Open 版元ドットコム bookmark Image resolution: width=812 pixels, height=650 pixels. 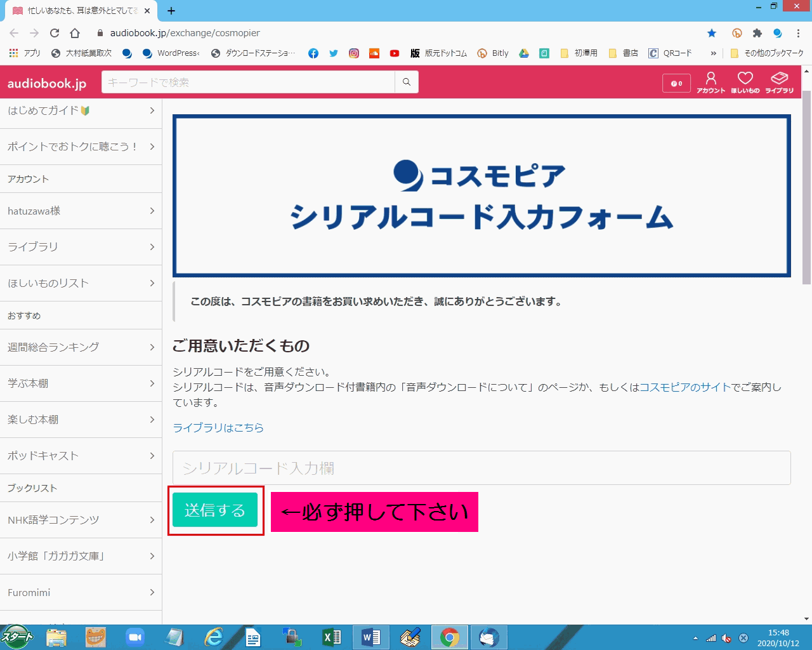click(438, 53)
